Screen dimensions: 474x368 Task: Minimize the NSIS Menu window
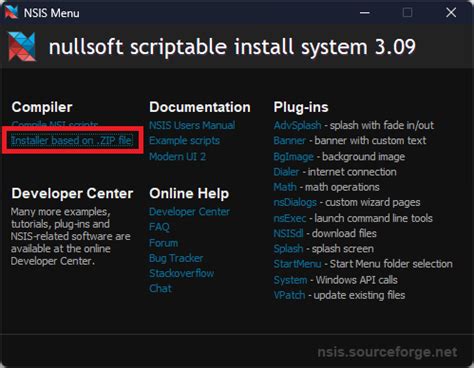365,13
